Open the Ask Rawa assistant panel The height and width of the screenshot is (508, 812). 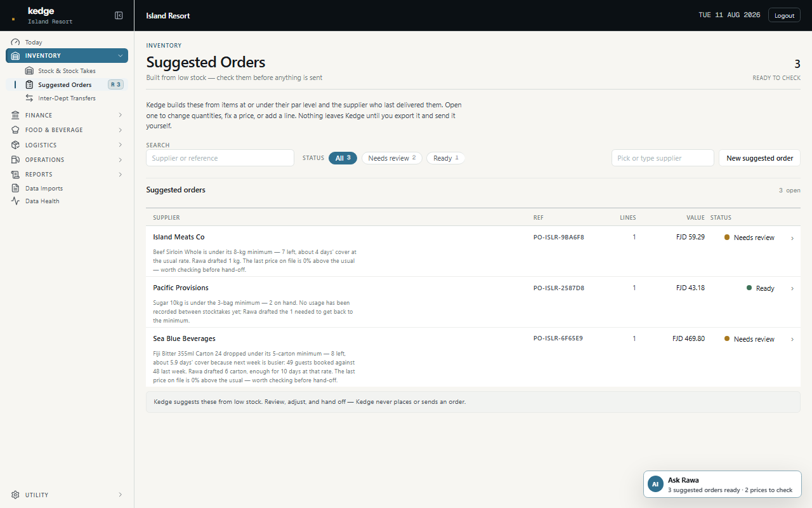(x=723, y=484)
